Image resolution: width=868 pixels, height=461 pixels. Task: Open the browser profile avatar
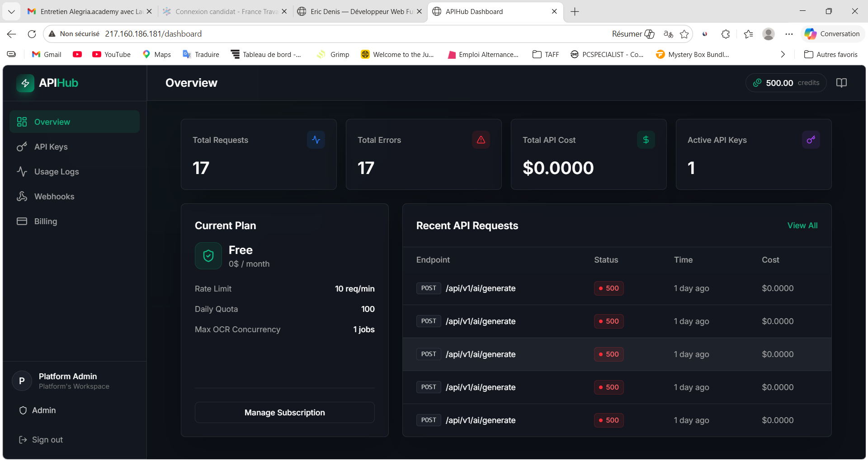point(769,34)
